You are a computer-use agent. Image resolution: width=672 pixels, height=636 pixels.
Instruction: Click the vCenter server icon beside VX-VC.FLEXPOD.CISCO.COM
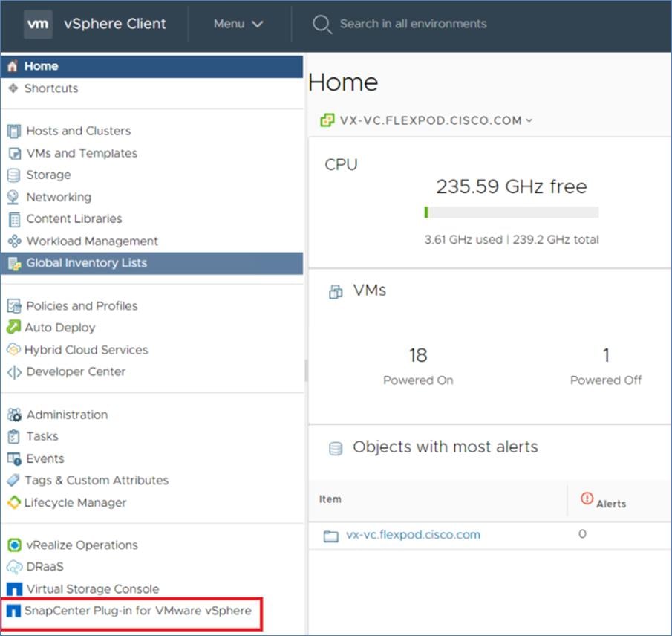click(x=327, y=120)
